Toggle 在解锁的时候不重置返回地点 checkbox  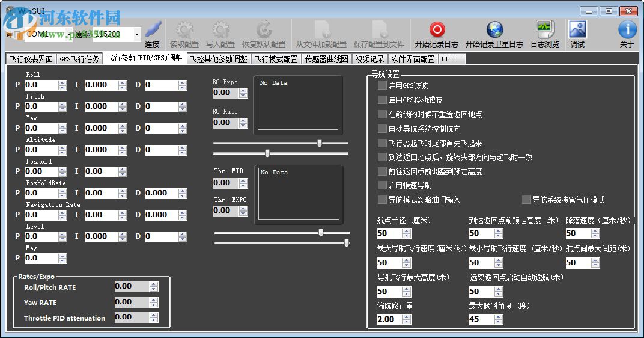382,114
